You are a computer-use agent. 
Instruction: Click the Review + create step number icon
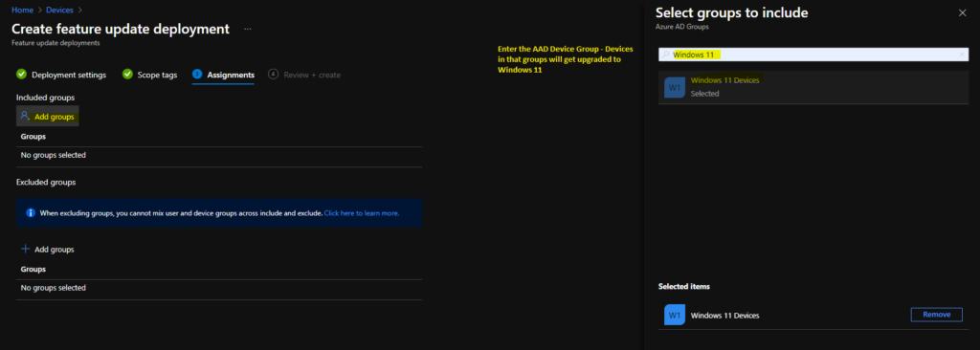tap(273, 75)
